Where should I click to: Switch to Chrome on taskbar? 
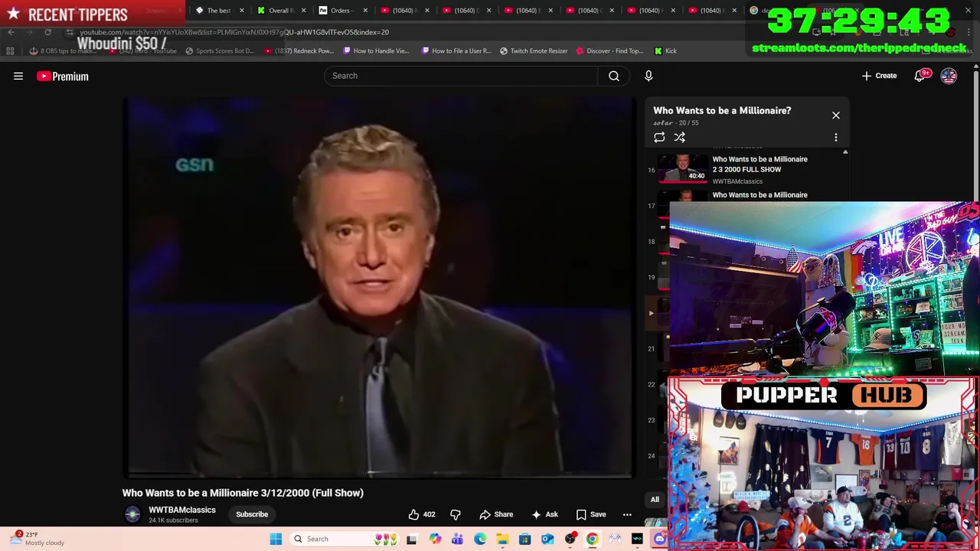point(593,539)
